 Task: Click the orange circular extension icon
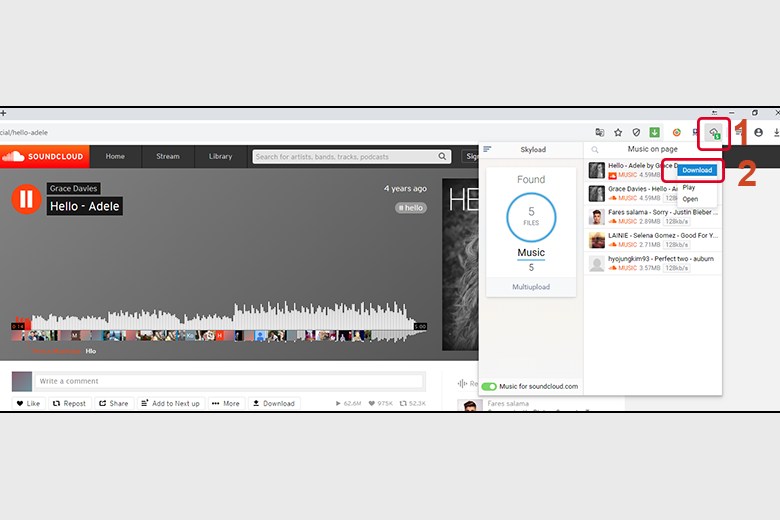677,132
